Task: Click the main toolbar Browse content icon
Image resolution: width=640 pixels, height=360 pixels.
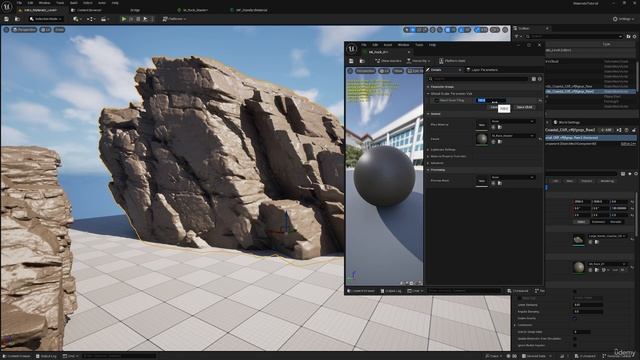Action: 17,19
